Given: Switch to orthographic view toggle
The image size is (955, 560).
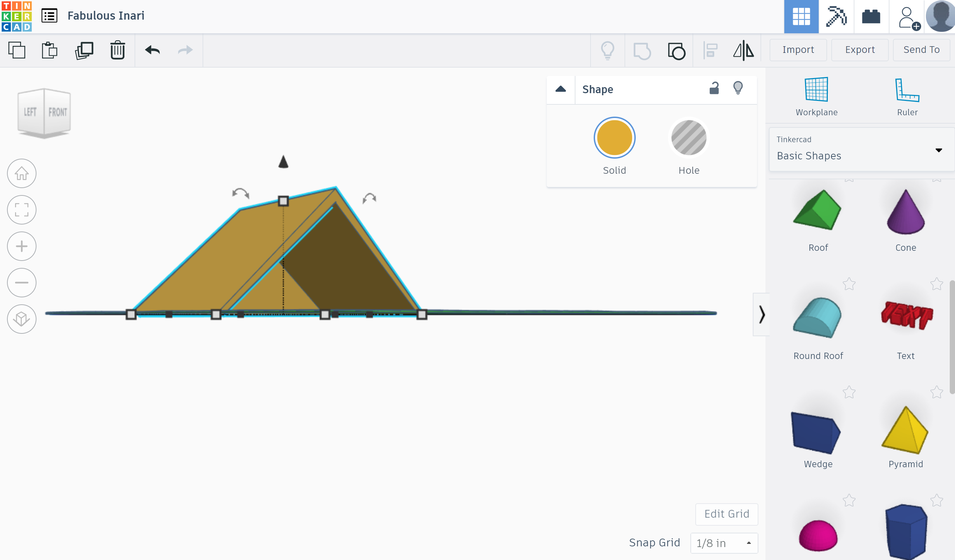Looking at the screenshot, I should click(22, 319).
